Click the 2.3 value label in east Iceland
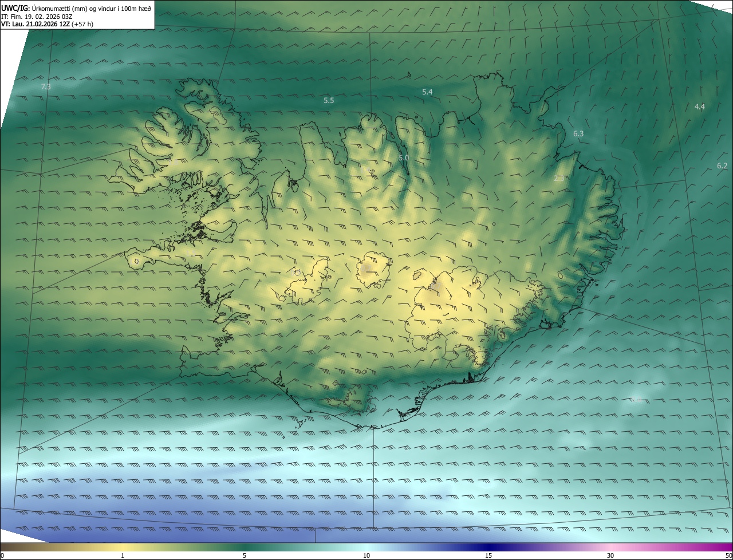 (559, 178)
